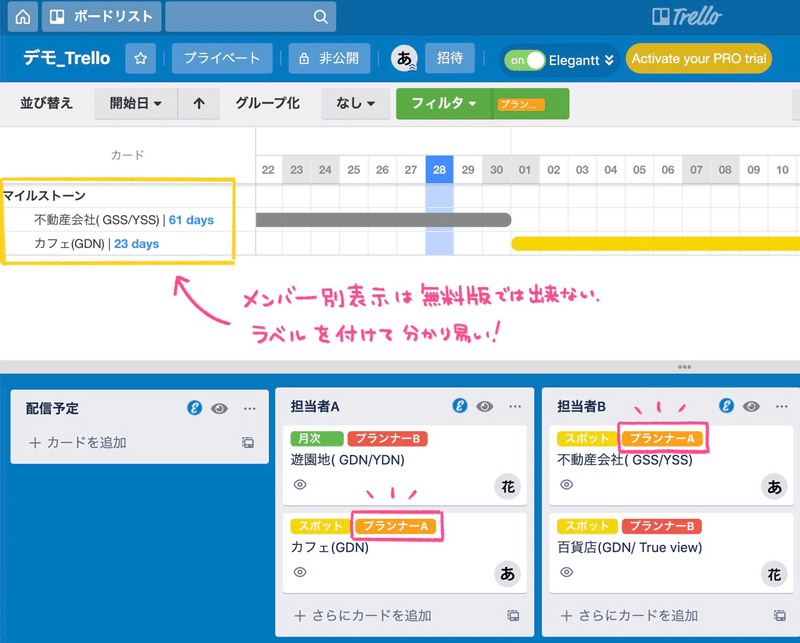The width and height of the screenshot is (800, 643).
Task: Click プランナーB label on 遊園地 card
Action: pos(387,438)
